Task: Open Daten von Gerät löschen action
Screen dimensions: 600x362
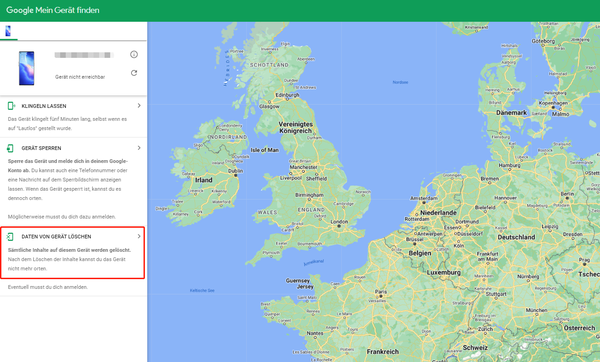Action: coord(56,237)
